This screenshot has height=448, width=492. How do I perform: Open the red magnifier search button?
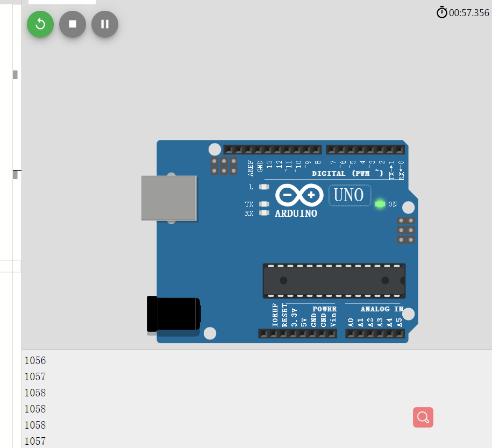[423, 417]
